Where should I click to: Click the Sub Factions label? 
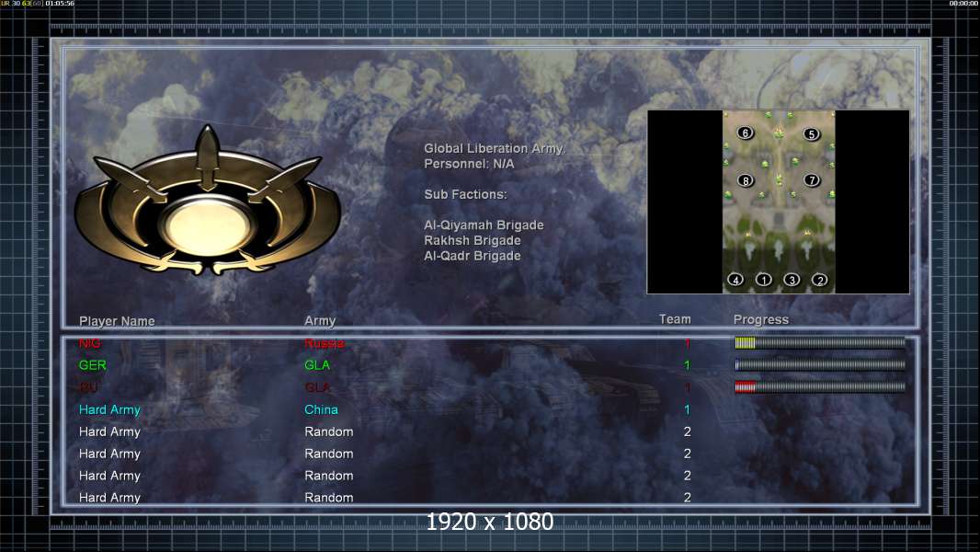(465, 194)
